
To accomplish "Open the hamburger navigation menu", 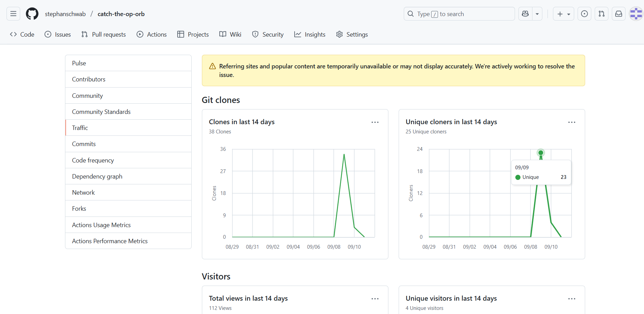I will click(13, 14).
